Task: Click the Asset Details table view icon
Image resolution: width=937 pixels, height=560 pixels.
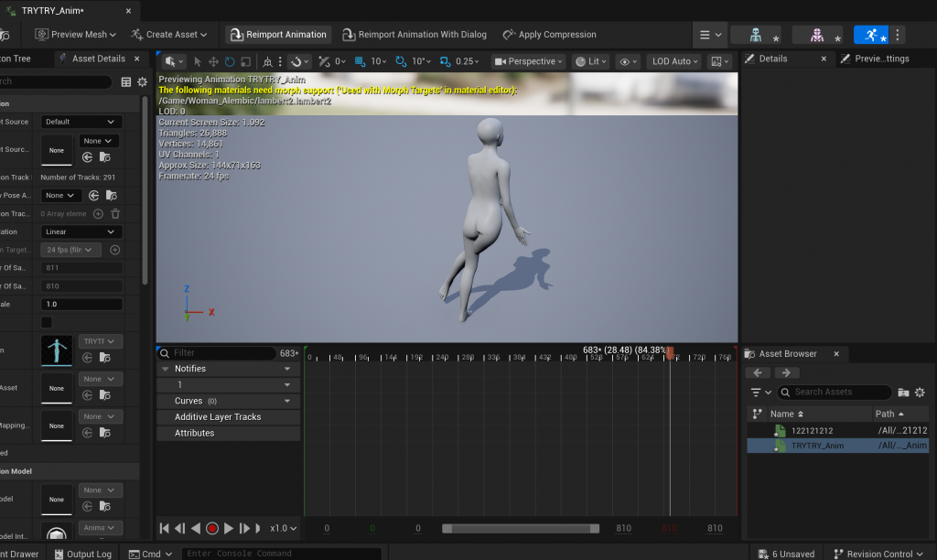Action: (126, 81)
